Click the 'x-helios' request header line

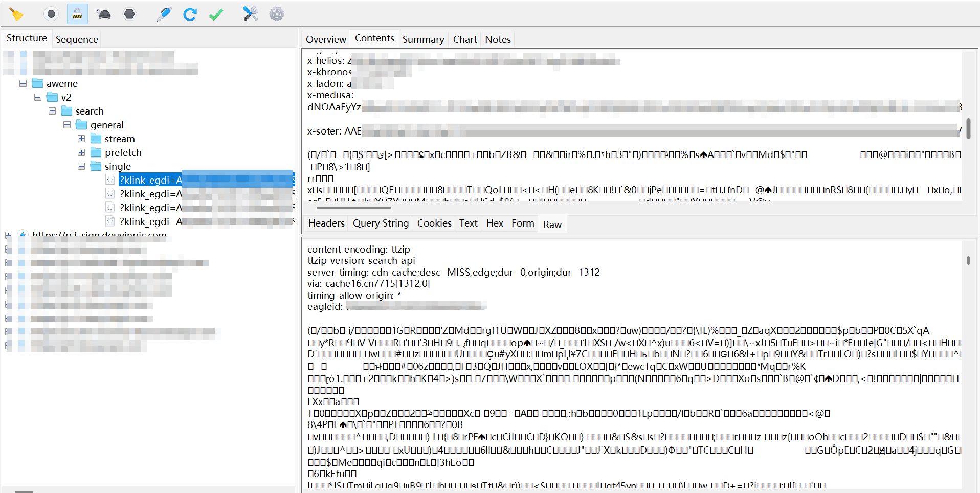pos(463,61)
